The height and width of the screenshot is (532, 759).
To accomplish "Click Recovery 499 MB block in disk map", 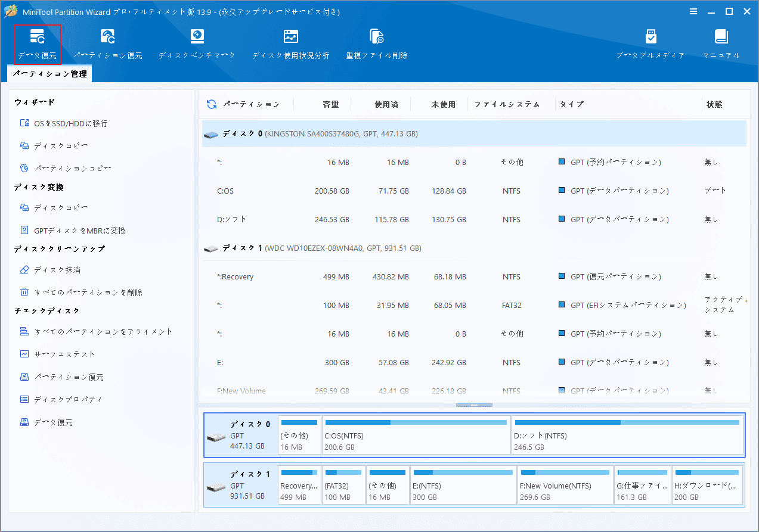I will tap(299, 485).
